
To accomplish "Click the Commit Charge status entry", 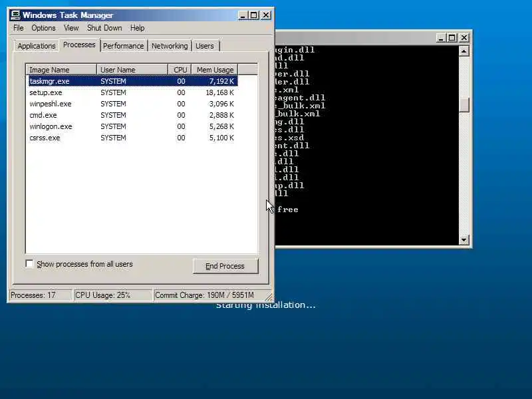I will coord(209,295).
